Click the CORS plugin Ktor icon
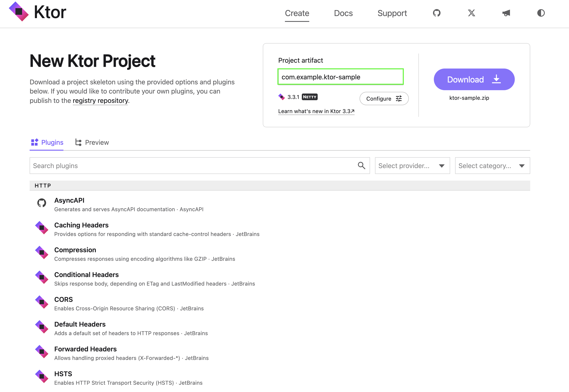Viewport: 569px width, 392px height. [42, 302]
